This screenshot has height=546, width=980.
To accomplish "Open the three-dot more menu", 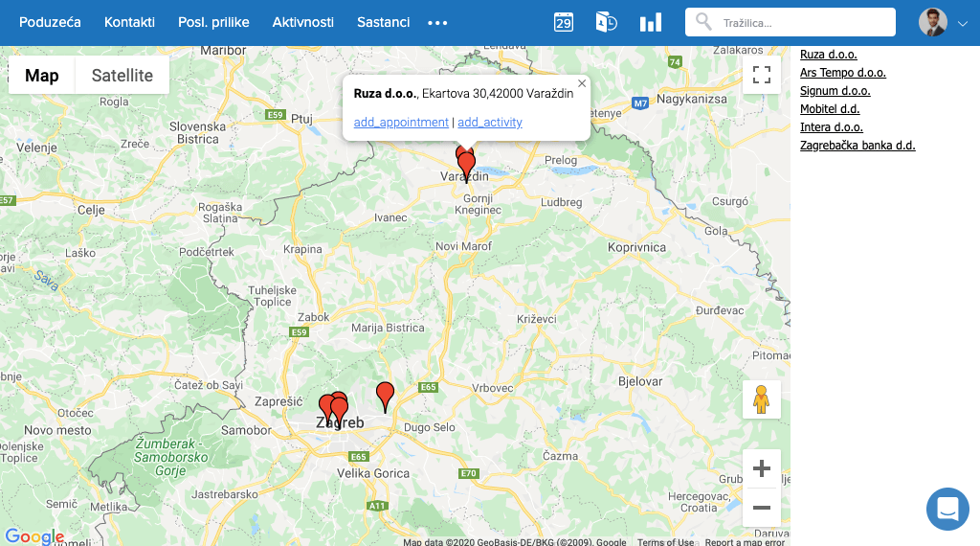I will point(437,23).
